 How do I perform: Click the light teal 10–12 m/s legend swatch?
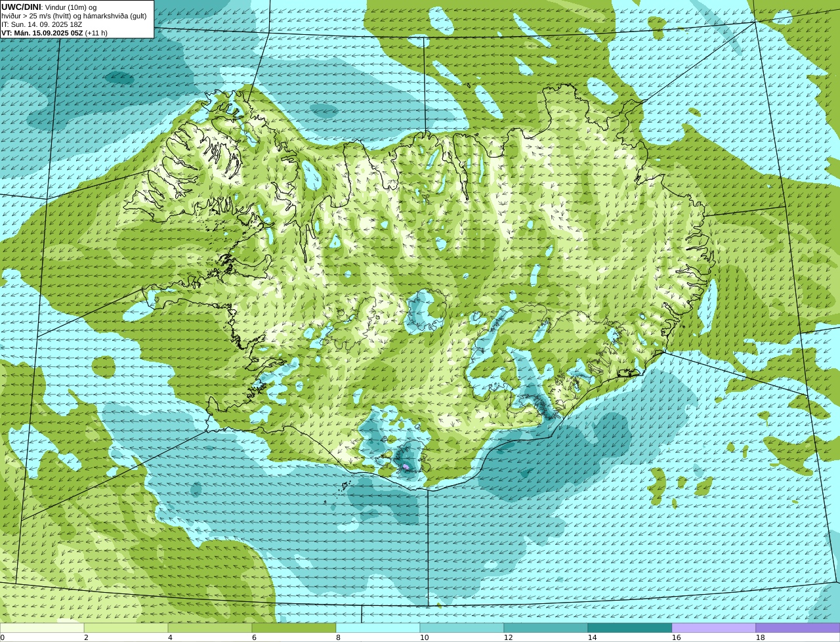pyautogui.click(x=462, y=628)
